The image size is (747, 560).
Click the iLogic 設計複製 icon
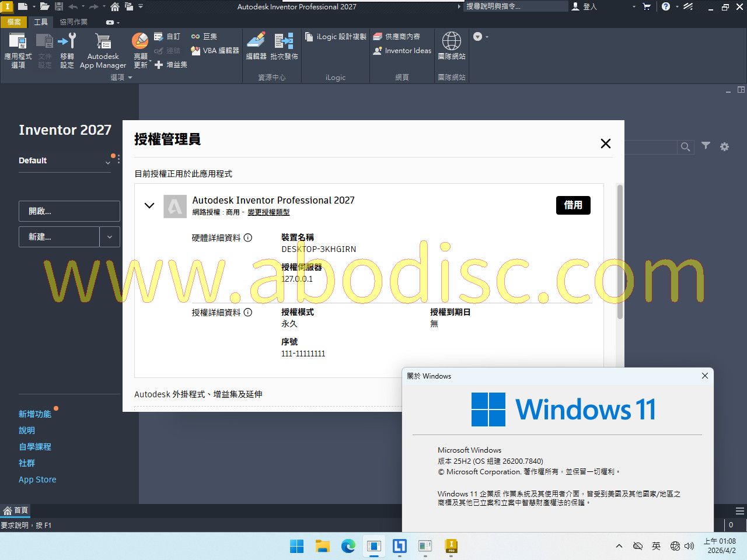(309, 37)
